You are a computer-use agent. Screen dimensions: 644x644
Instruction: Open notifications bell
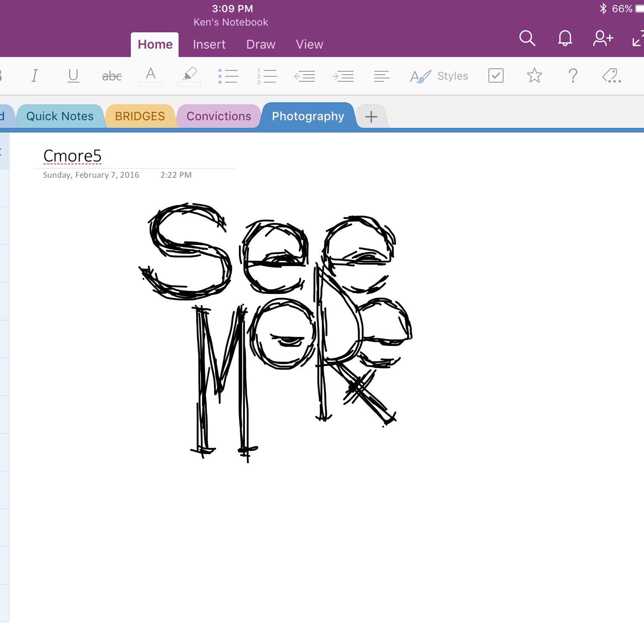tap(565, 38)
